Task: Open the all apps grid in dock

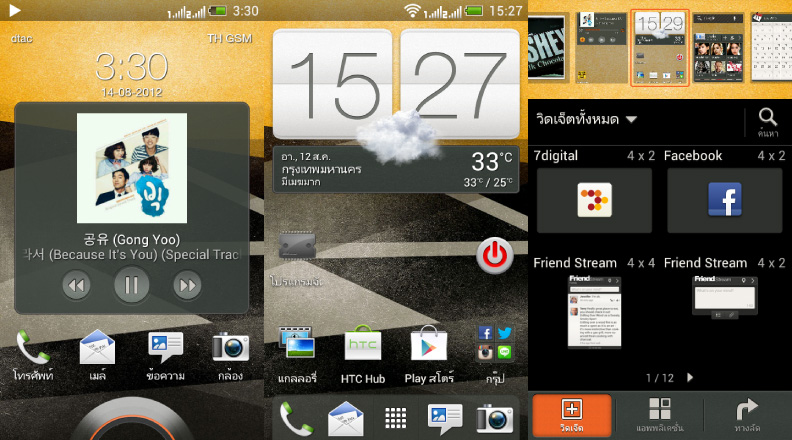Action: click(x=395, y=418)
